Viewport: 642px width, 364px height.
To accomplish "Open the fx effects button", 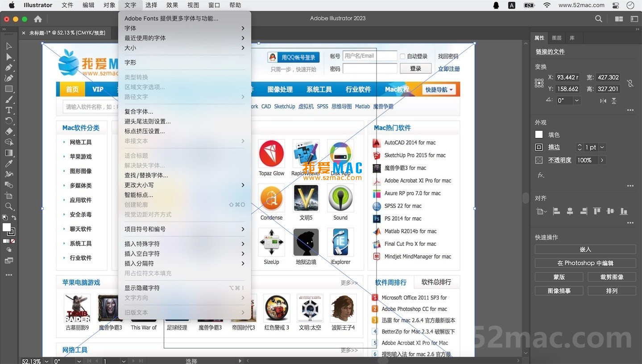I will tap(541, 175).
